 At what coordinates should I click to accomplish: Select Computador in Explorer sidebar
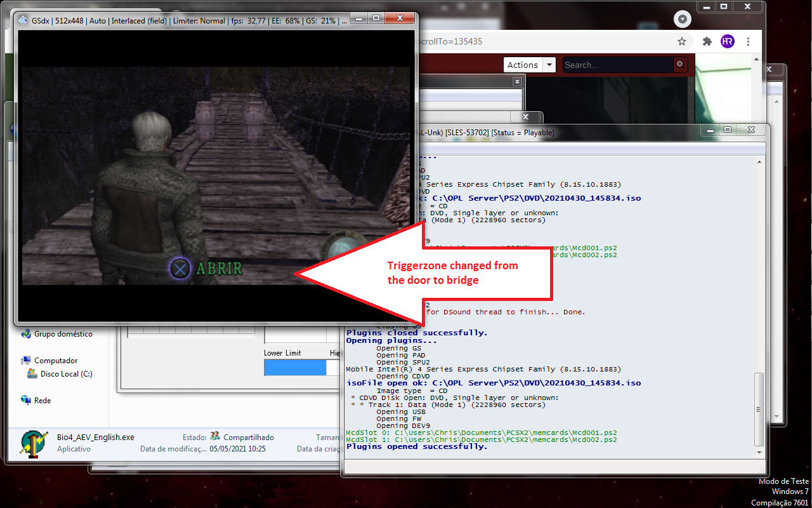(x=56, y=361)
